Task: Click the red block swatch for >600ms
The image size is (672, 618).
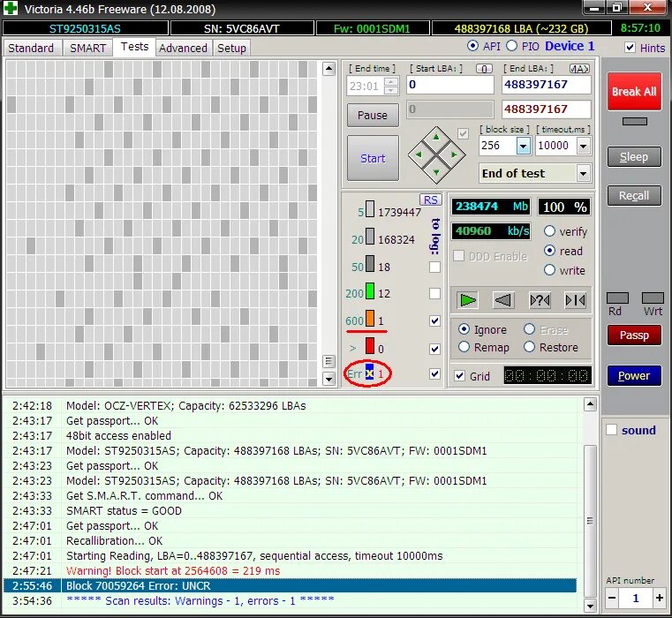Action: 369,346
